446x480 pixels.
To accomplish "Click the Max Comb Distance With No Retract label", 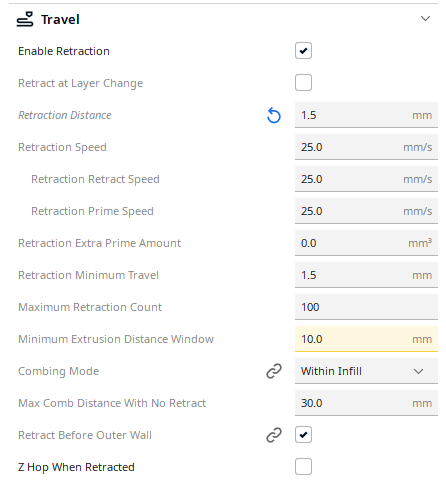I will pos(112,403).
